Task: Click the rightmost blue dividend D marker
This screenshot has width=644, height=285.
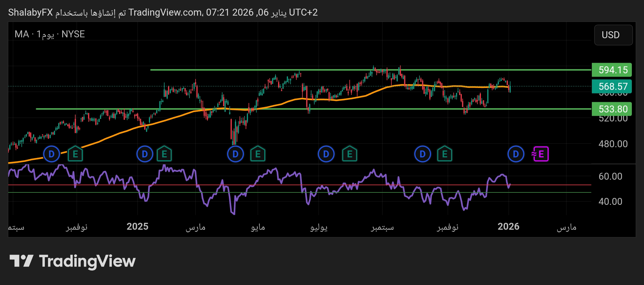Action: 516,154
